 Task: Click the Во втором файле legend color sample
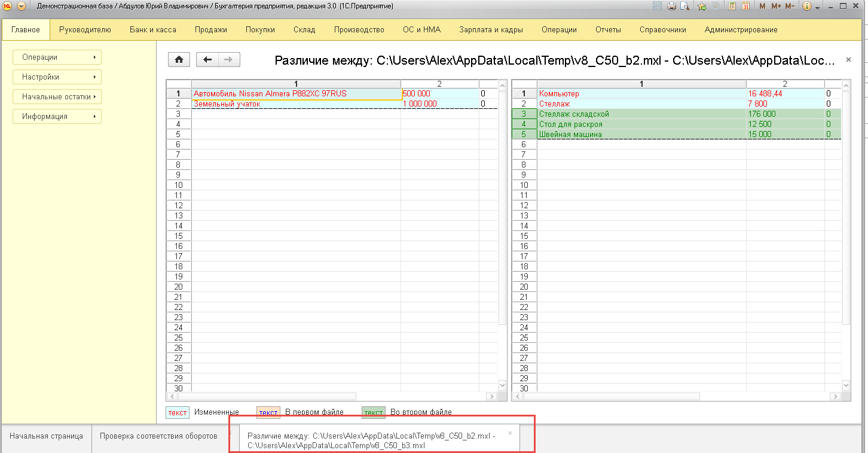374,412
